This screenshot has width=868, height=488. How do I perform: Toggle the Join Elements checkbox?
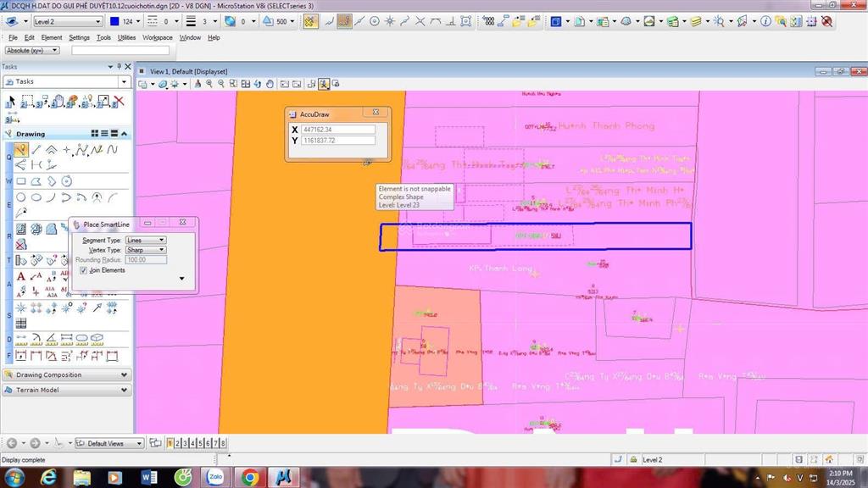tap(83, 270)
